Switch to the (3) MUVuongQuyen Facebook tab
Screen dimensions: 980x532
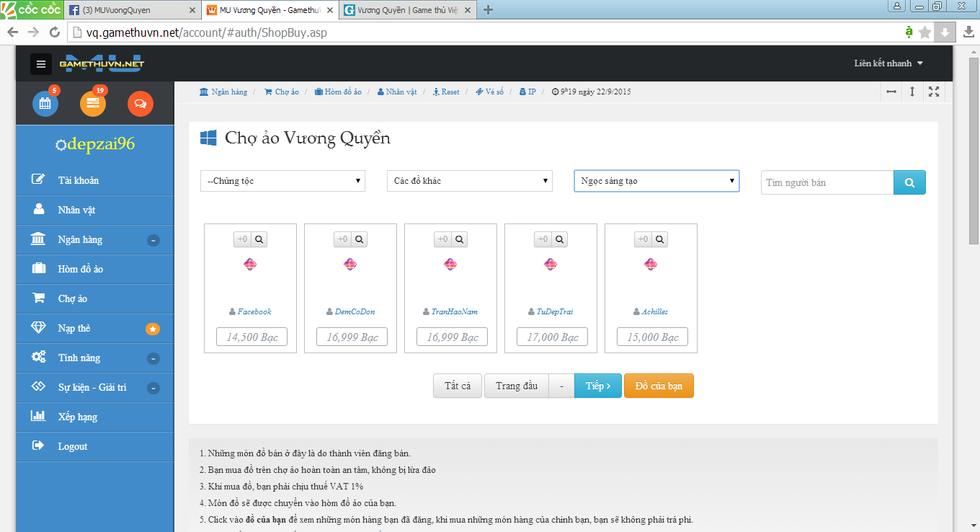tap(131, 10)
